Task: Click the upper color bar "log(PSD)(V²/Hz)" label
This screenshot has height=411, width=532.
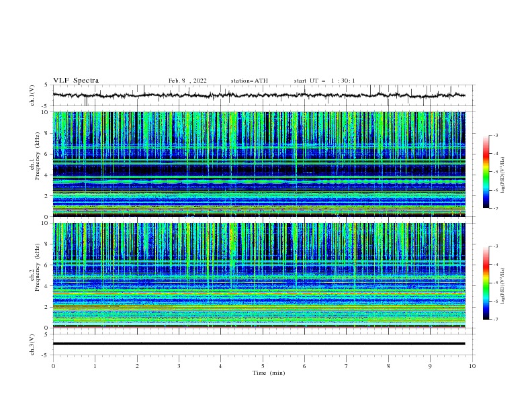Action: [502, 175]
